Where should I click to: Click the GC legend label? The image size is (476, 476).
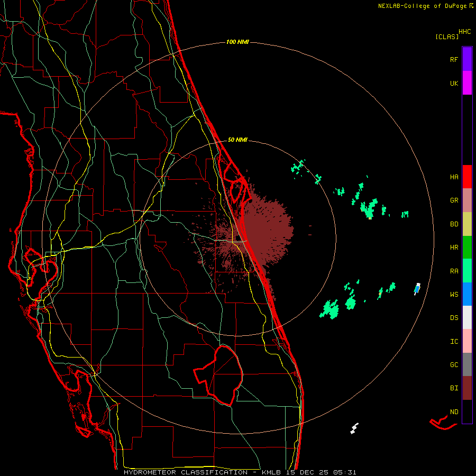[x=454, y=365]
